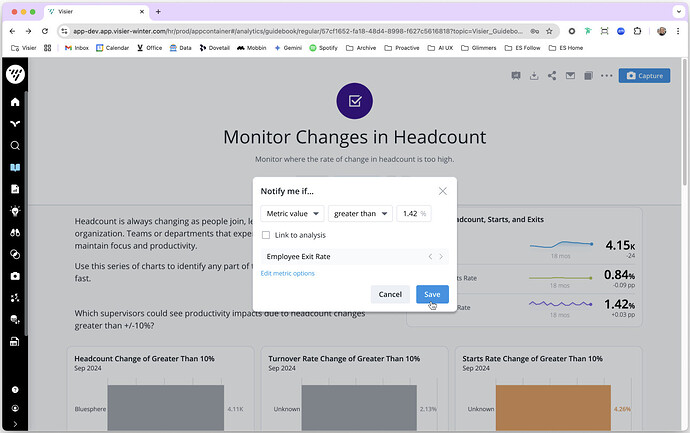Click the Edit metric options link
This screenshot has width=690, height=433.
point(287,273)
